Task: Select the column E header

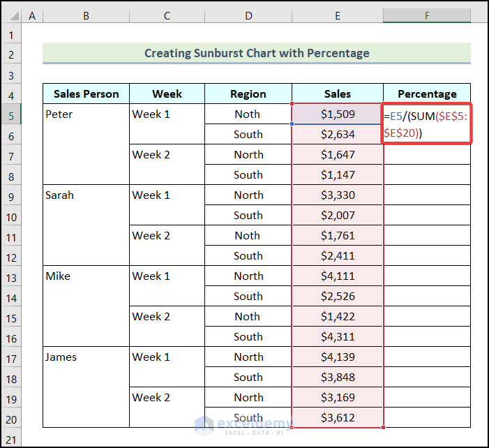Action: point(338,15)
